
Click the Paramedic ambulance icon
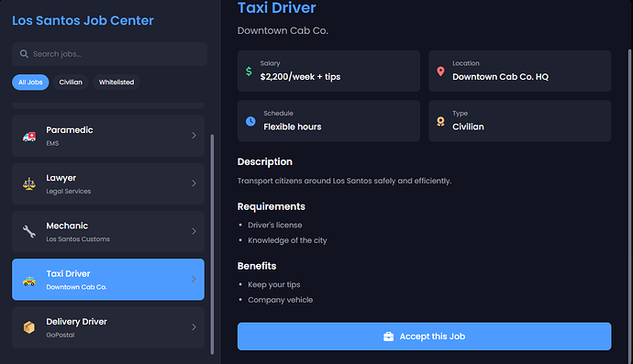[29, 137]
